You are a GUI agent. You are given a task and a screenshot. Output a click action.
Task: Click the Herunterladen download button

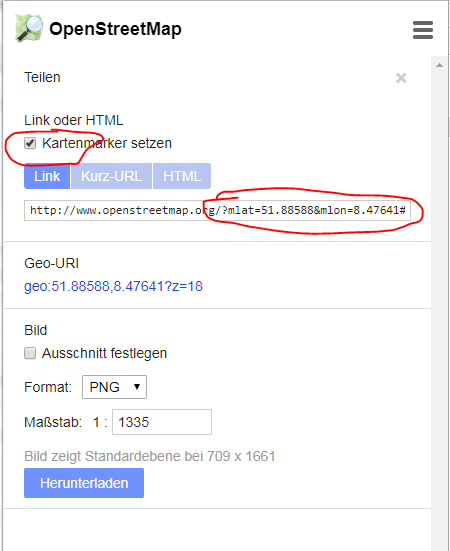(84, 483)
